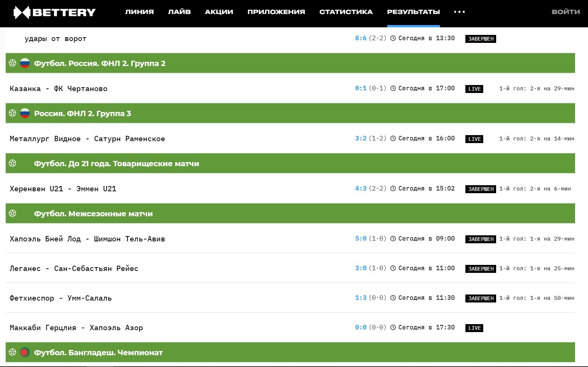Click clock icon in Херенвен U21 row

393,188
